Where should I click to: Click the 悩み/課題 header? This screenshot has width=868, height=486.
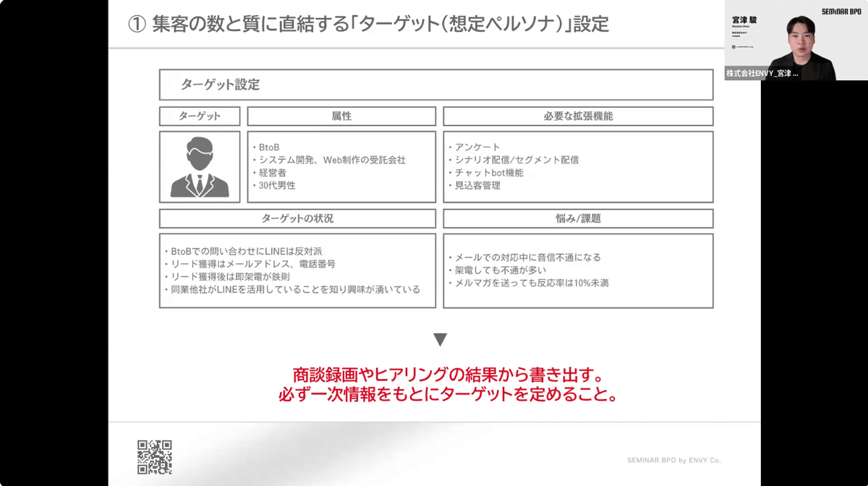[x=578, y=218]
